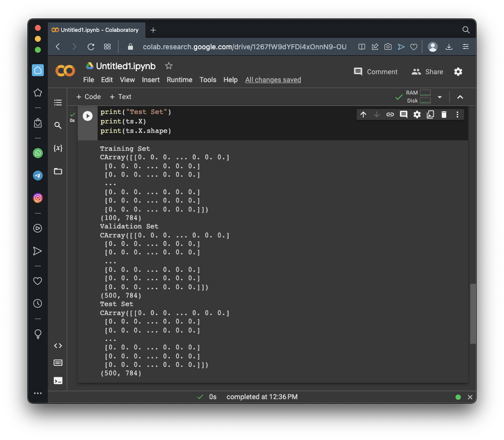Screen dimensions: 504x440
Task: Click the browser address bar URL
Action: coord(244,47)
